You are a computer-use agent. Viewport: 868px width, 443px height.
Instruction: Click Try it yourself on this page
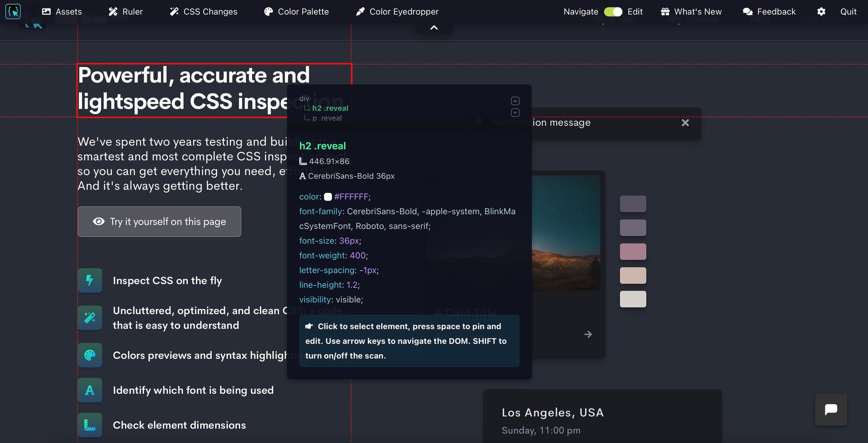click(x=159, y=221)
